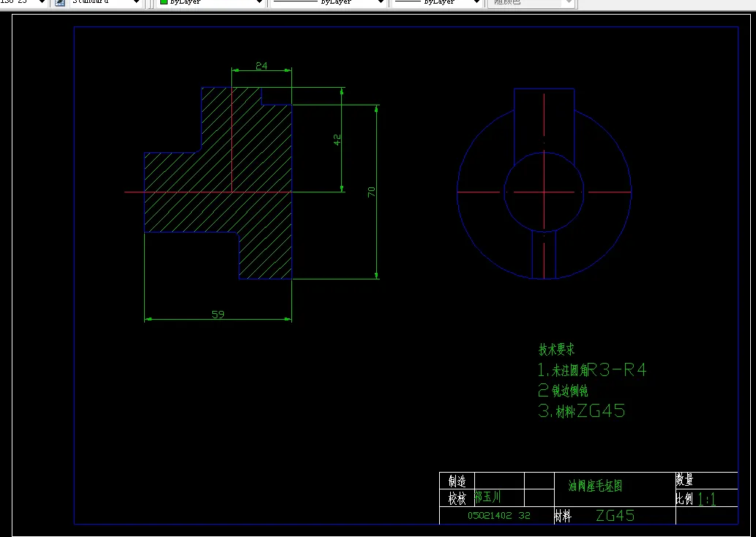Select the drawing title 油阀座毛坯图
Screen dimensions: 756x537
(596, 485)
